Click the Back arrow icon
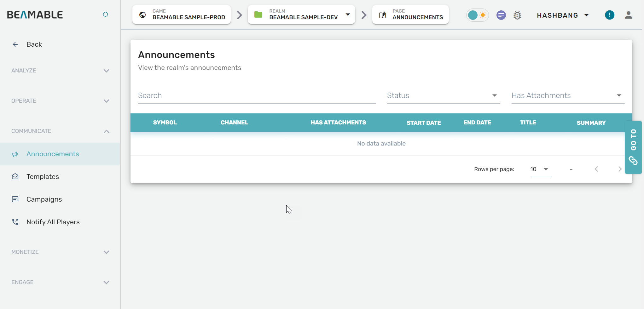Viewport: 644px width, 309px height. point(15,44)
